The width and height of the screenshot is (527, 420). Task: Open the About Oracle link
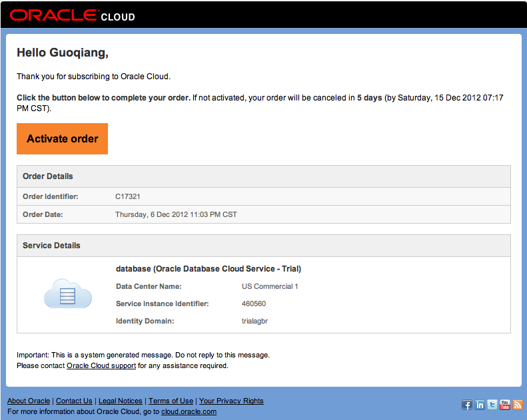pos(29,401)
